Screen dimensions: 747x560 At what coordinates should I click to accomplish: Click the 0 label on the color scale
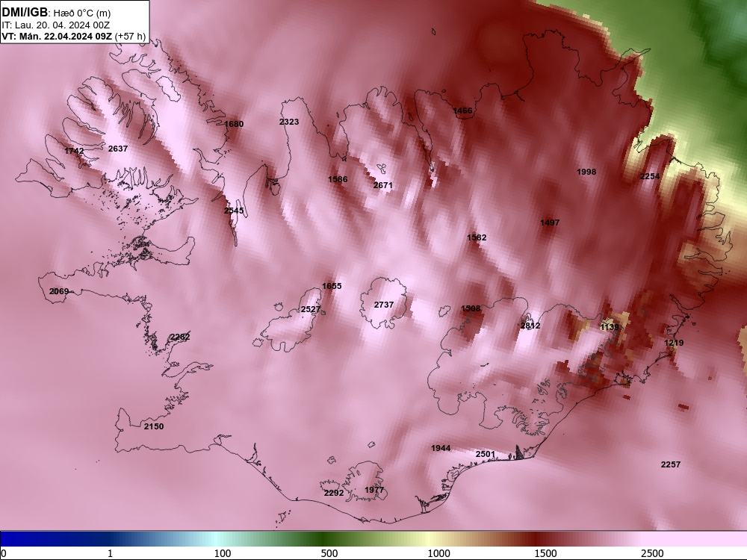click(x=4, y=553)
